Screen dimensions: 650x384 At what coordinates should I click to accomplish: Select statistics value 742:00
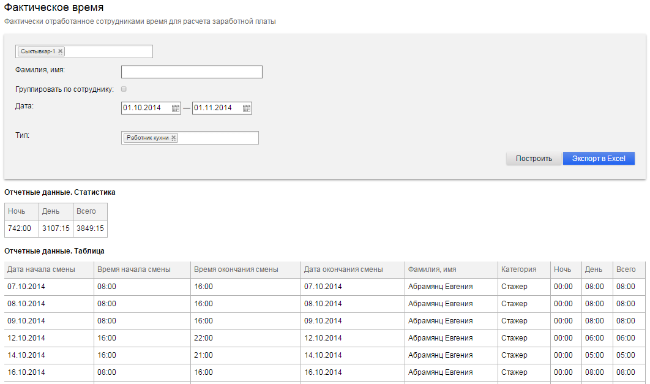pos(19,228)
